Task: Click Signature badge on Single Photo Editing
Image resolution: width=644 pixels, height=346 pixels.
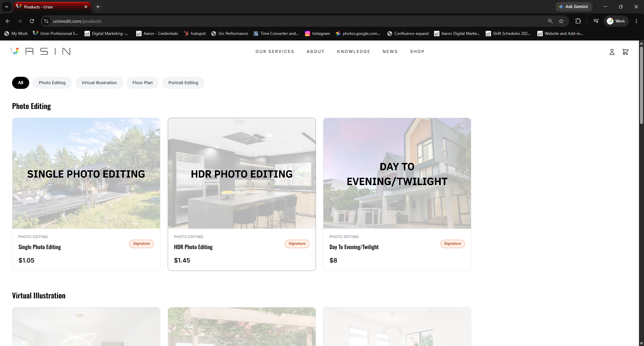Action: click(x=142, y=244)
